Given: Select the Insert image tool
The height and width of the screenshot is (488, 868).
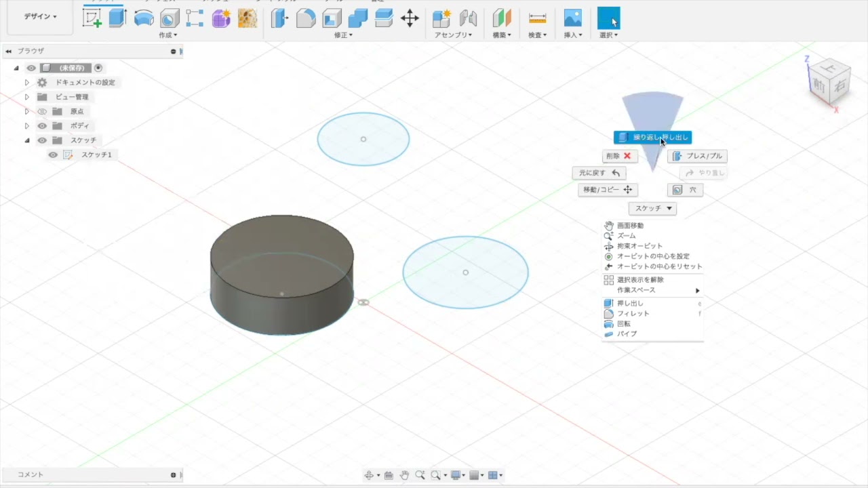Looking at the screenshot, I should tap(573, 18).
